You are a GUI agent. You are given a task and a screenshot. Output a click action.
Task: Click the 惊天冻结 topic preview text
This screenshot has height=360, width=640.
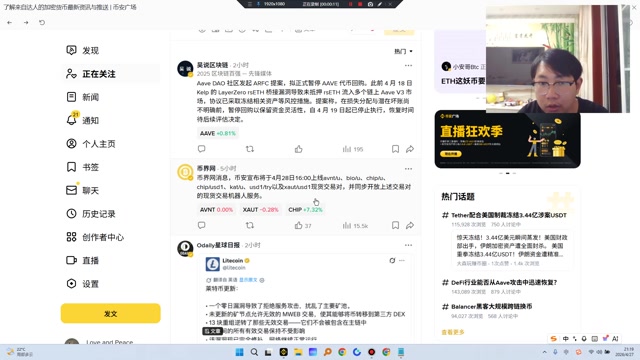tap(512, 245)
